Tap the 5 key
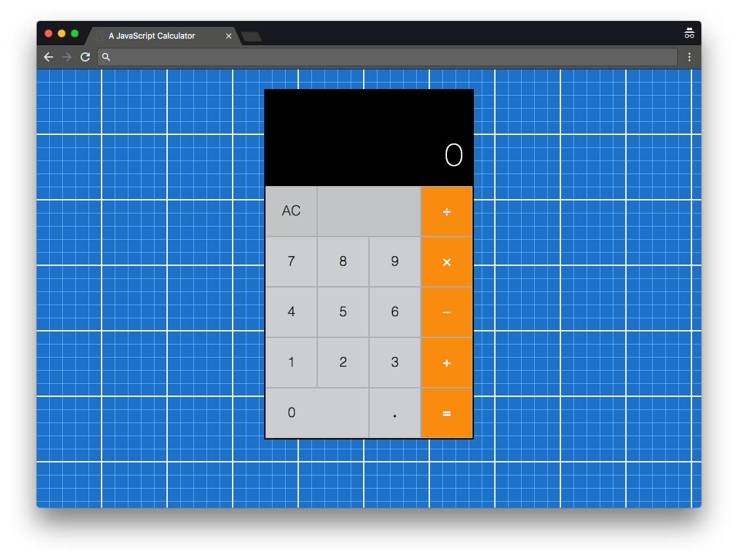The width and height of the screenshot is (738, 560). [x=343, y=312]
